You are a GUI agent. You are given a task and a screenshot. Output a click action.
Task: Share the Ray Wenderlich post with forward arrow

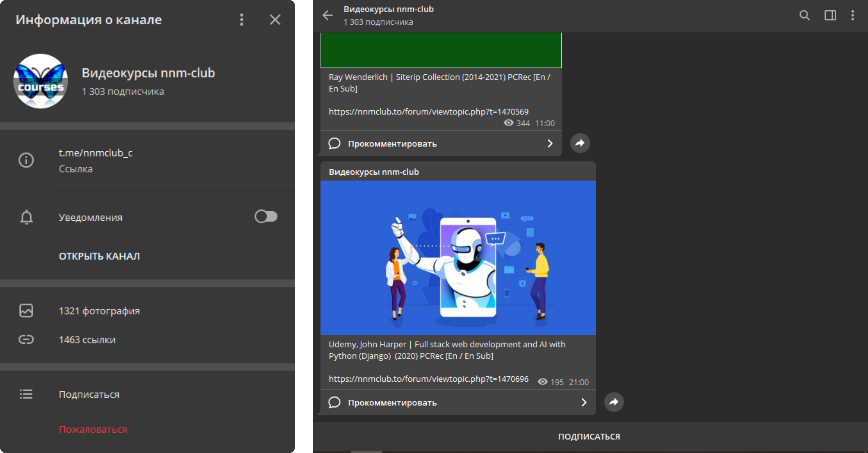click(580, 143)
